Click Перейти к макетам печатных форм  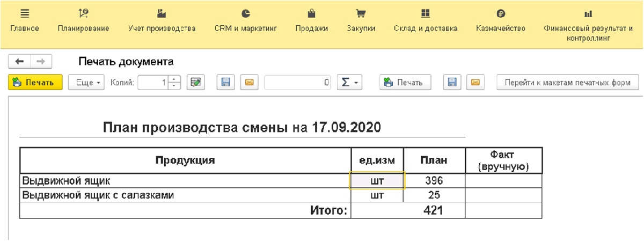[x=568, y=83]
